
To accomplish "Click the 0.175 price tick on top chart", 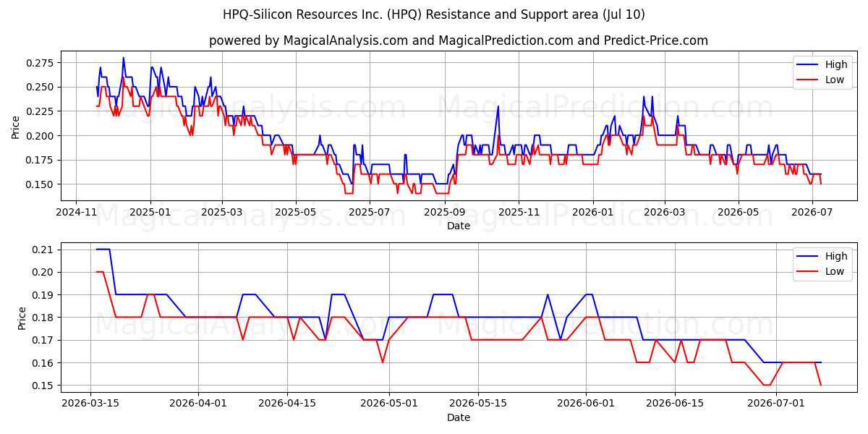I will point(41,160).
